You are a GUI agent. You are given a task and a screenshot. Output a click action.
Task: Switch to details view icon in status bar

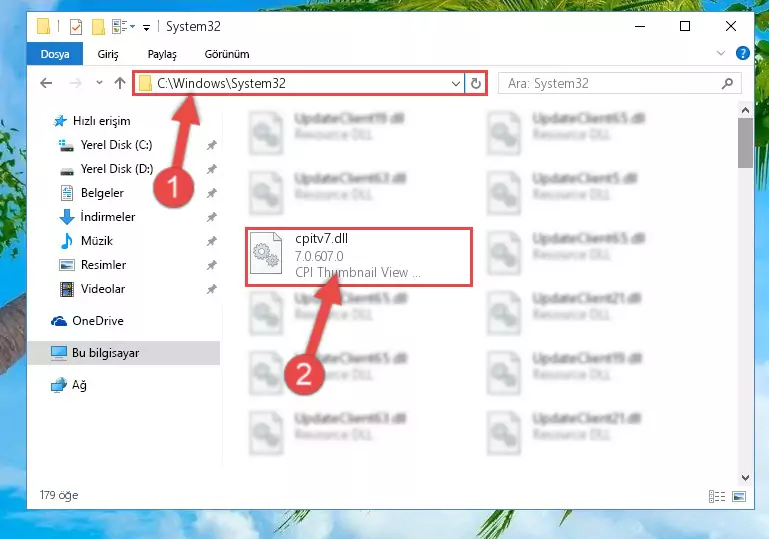(717, 496)
